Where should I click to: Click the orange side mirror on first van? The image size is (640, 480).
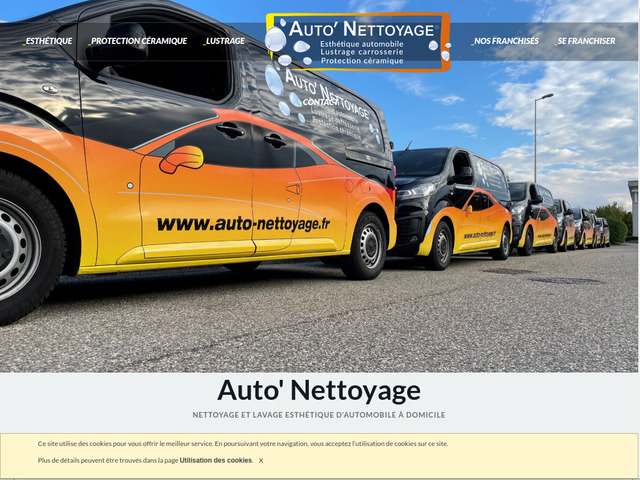[x=182, y=158]
